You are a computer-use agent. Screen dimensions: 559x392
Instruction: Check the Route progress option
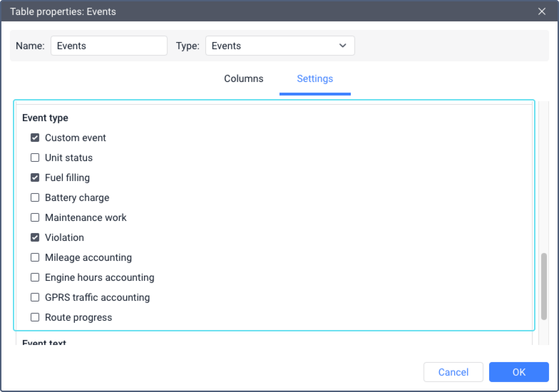(x=35, y=317)
